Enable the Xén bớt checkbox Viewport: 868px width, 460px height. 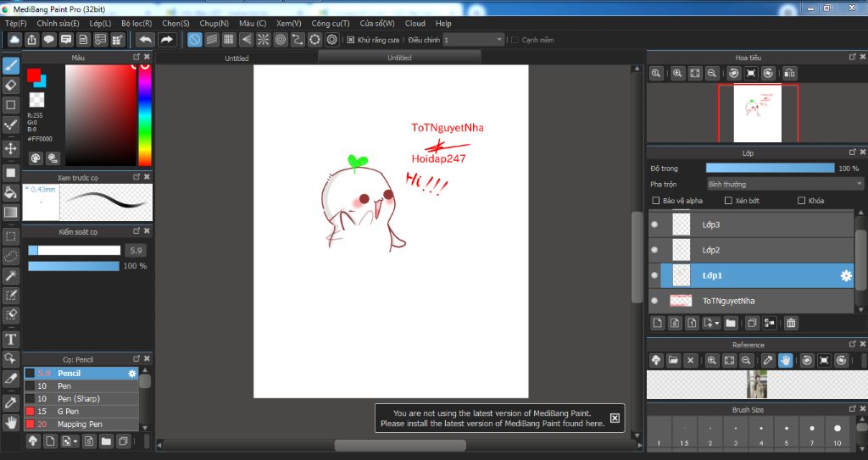pos(728,201)
